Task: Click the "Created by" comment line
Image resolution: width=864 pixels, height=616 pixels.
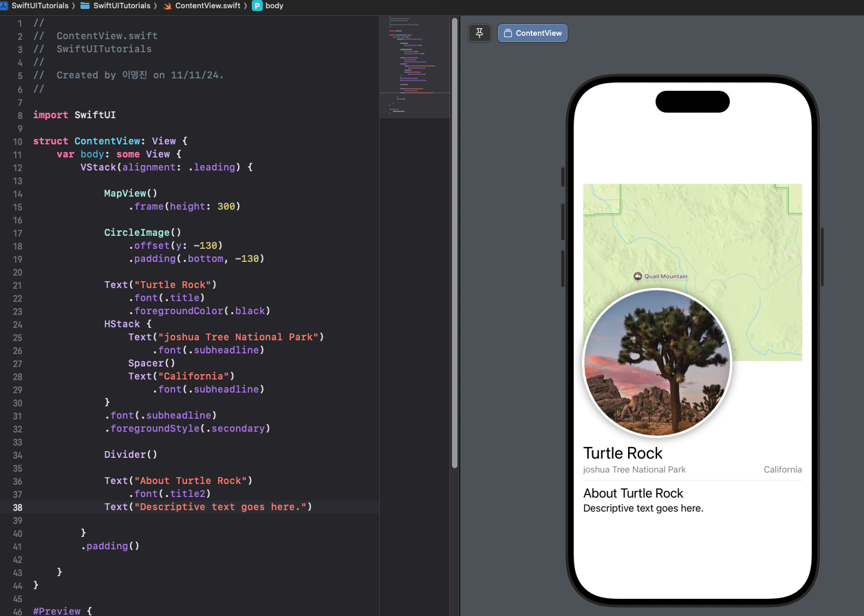Action: point(129,75)
